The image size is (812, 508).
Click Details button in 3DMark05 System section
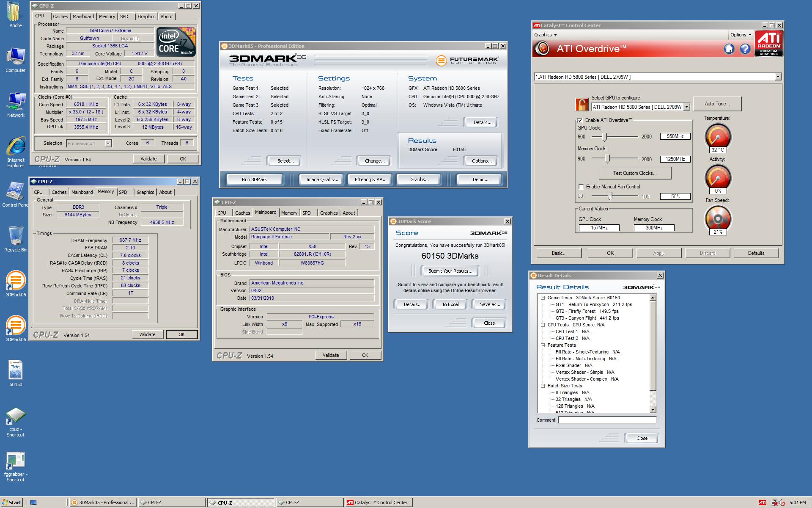pos(482,122)
